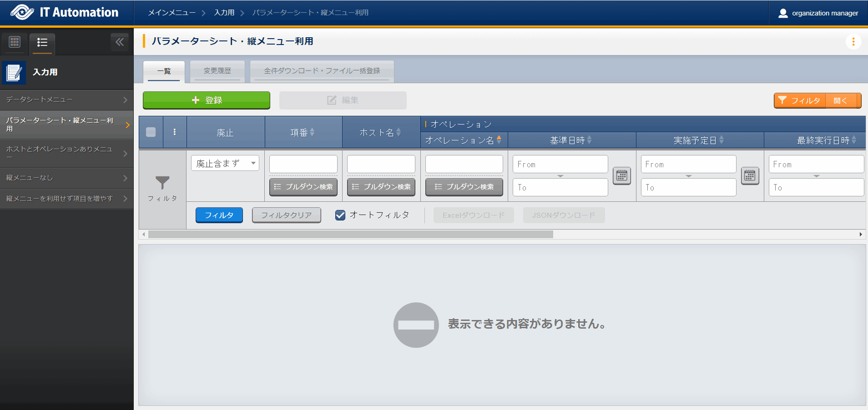This screenshot has width=868, height=410.
Task: Click the horizontal table scrollbar
Action: (350, 235)
